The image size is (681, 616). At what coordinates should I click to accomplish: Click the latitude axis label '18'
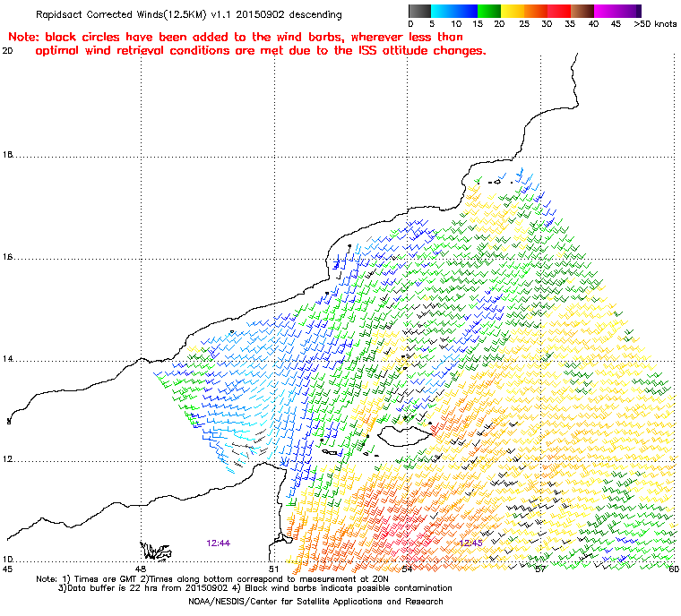click(x=7, y=155)
